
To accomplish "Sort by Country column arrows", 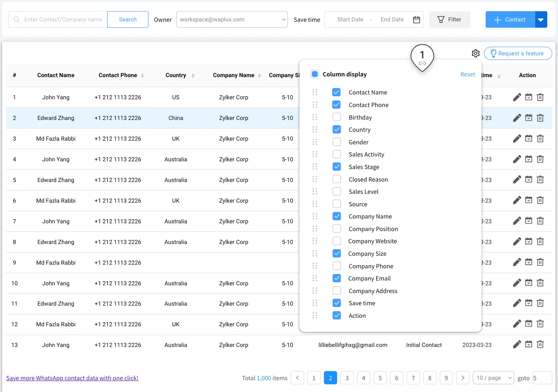I will 193,76.
